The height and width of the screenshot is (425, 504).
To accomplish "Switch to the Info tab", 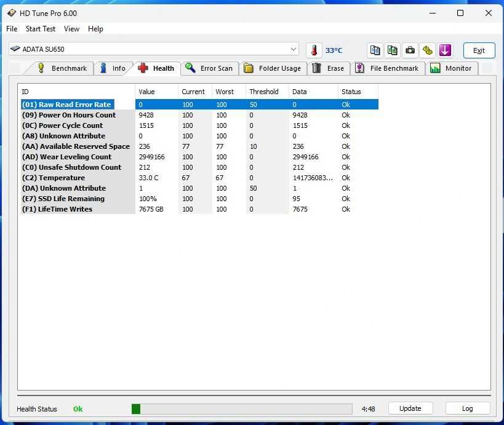I will pyautogui.click(x=113, y=68).
